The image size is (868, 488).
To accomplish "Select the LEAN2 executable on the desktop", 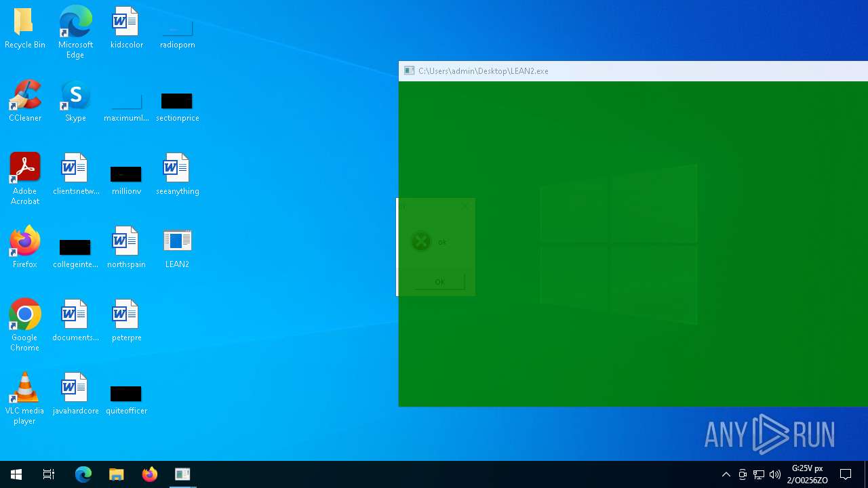I will tap(177, 248).
